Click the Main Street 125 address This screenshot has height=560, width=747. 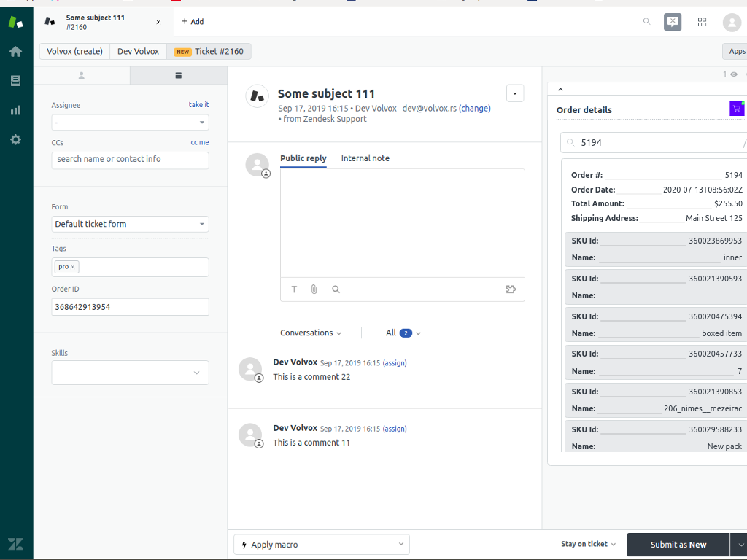[x=713, y=218]
